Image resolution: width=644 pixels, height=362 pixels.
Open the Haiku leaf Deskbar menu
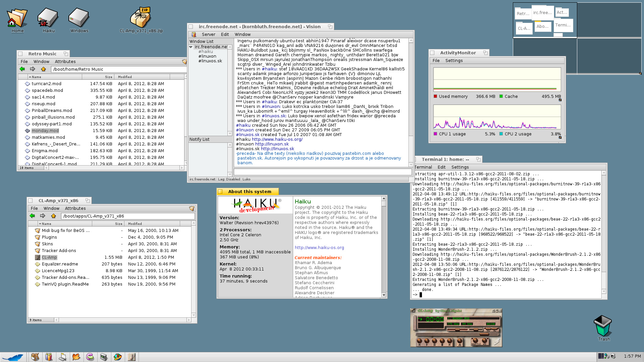coord(13,357)
